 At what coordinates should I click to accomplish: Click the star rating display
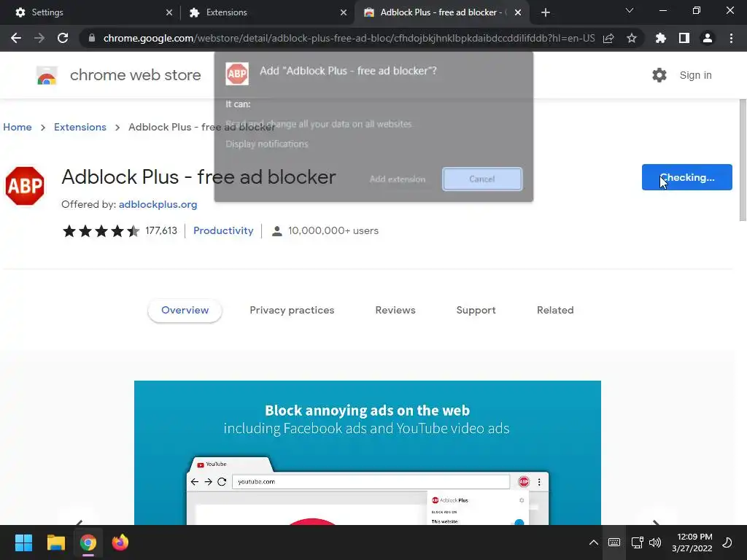click(101, 231)
